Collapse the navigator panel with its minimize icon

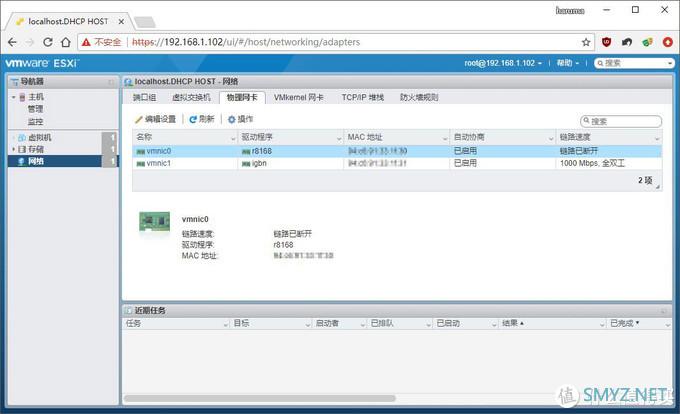click(x=111, y=82)
